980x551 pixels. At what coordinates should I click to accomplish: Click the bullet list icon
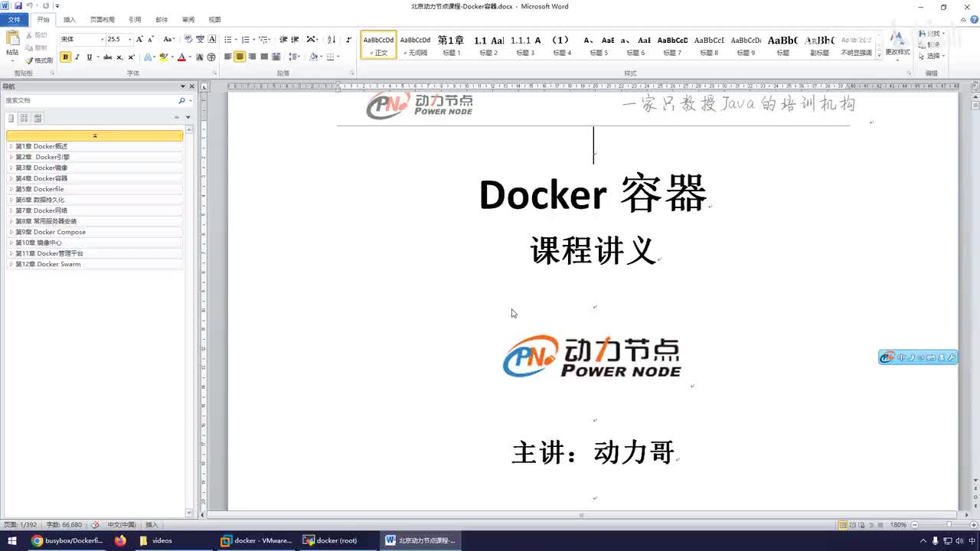(227, 40)
